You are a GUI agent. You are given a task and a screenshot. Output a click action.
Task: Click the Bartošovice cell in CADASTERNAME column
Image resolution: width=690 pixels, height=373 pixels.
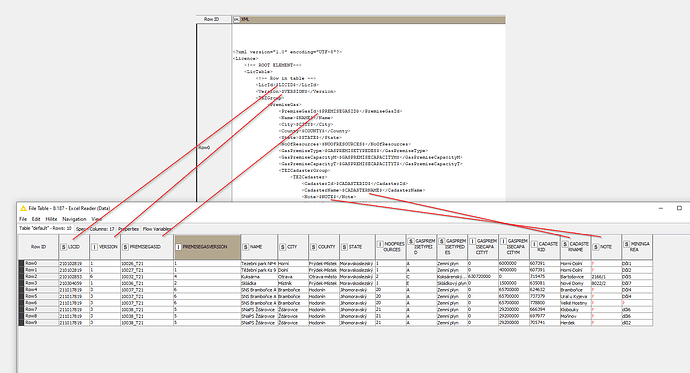(575, 277)
